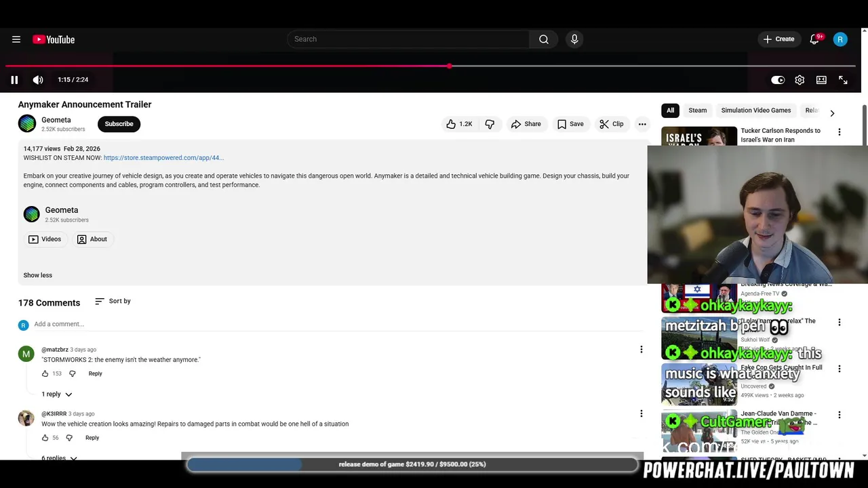Open Geometa channel name under title

click(56, 120)
